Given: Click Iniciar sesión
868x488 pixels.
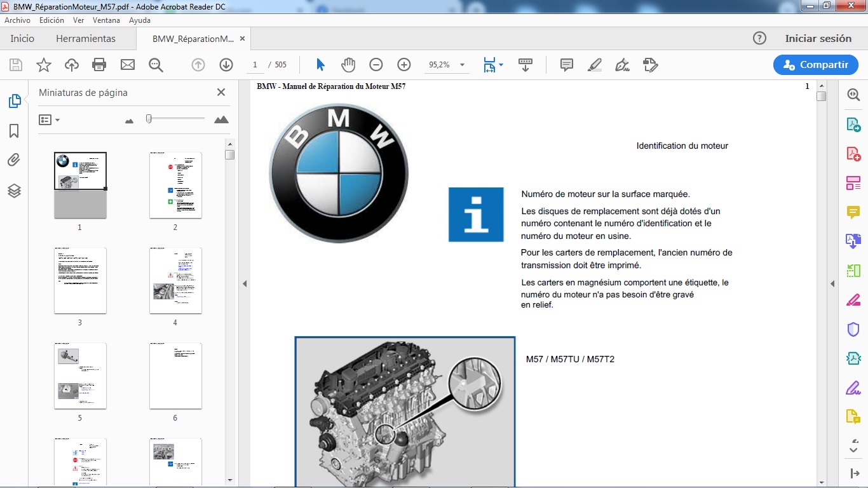Looking at the screenshot, I should tap(818, 38).
